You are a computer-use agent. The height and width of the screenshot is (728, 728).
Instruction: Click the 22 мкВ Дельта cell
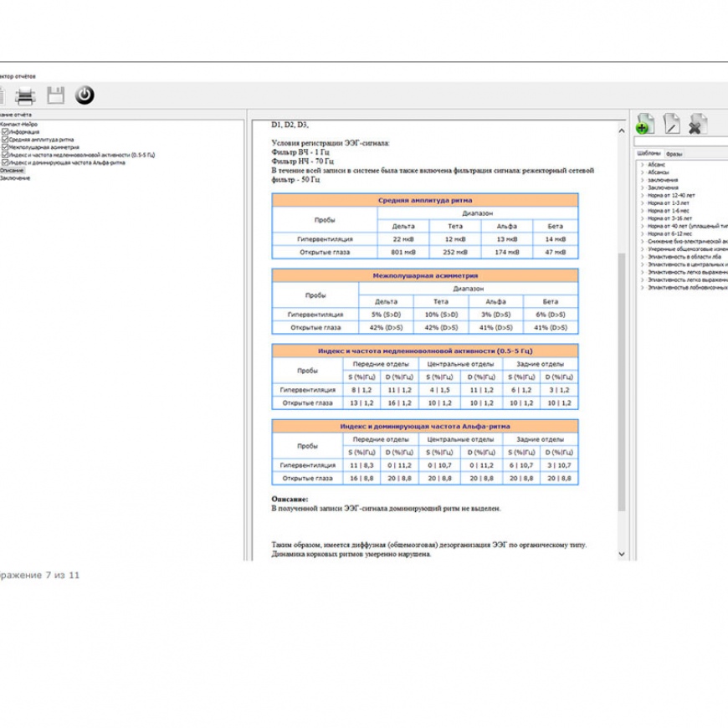coord(403,239)
